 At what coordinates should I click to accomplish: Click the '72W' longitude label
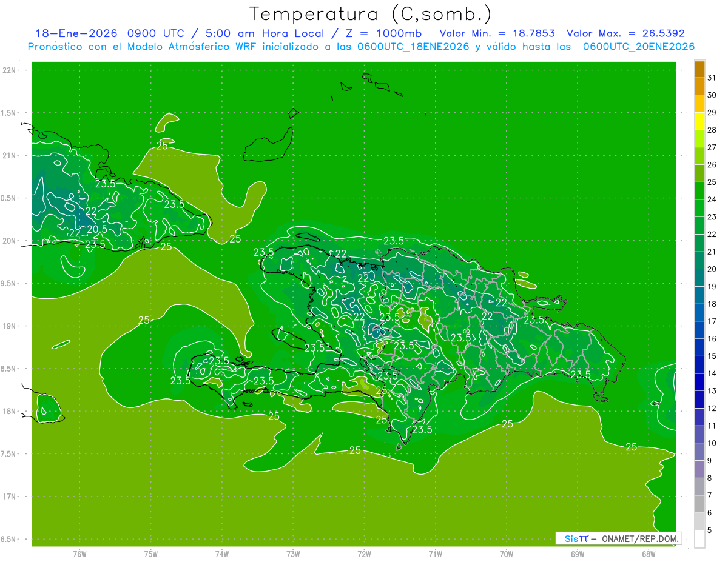coord(364,554)
